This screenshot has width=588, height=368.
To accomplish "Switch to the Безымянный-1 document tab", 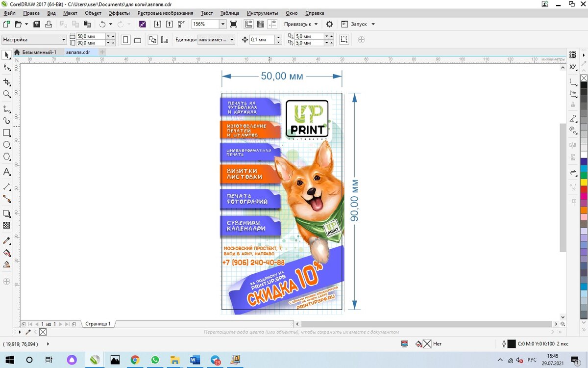I will click(39, 52).
